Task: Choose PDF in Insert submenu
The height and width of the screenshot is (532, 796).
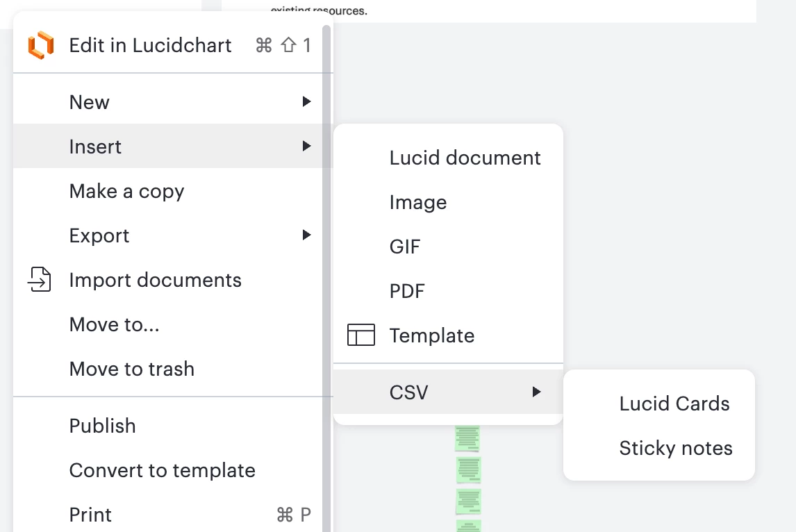Action: click(448, 291)
